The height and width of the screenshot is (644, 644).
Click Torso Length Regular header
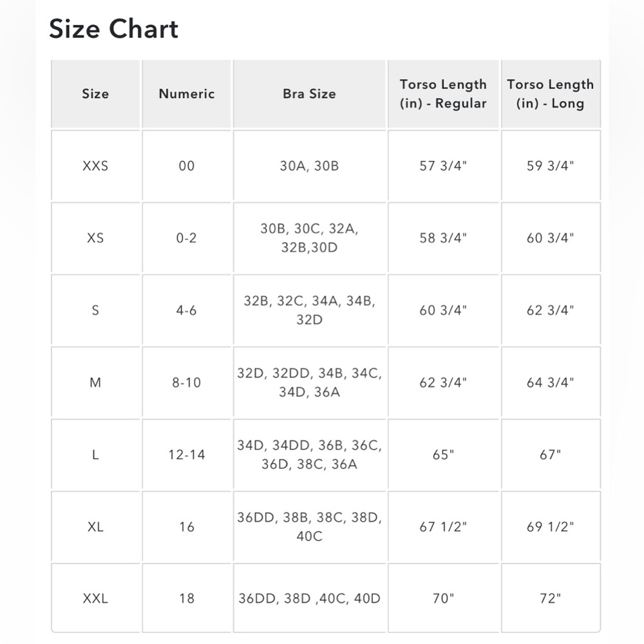443,93
